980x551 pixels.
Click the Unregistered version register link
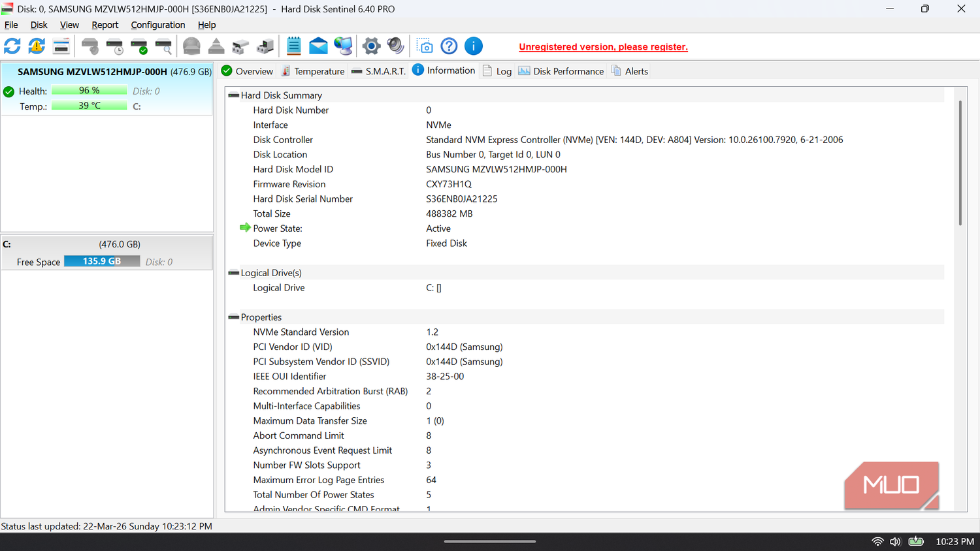click(603, 47)
